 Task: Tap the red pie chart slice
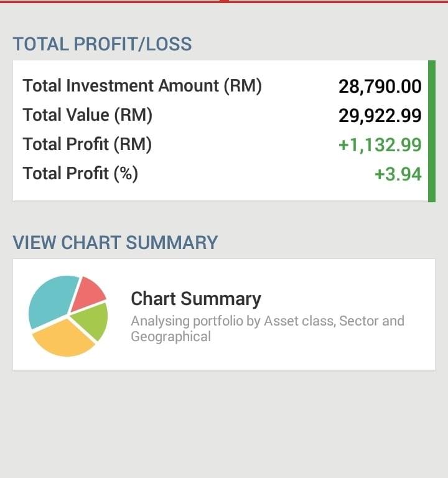coord(88,293)
